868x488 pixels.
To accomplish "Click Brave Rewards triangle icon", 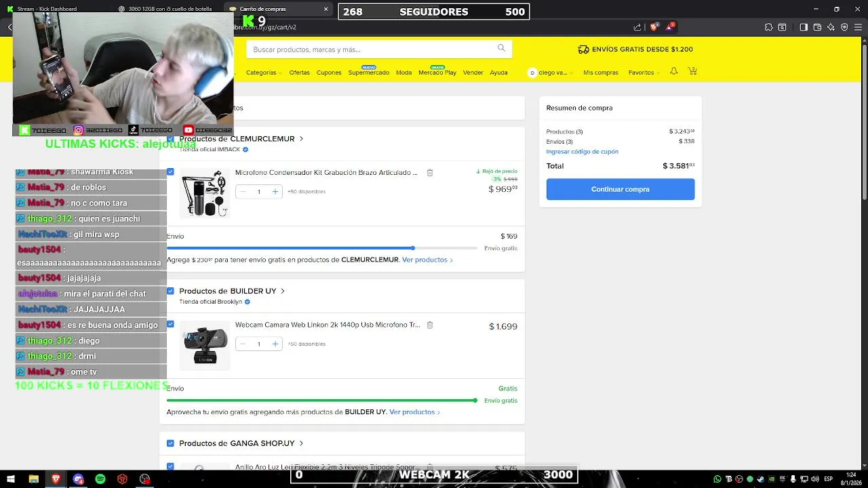I will point(670,27).
